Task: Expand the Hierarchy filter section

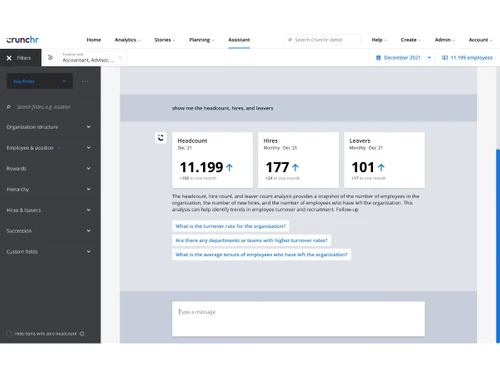Action: (48, 189)
